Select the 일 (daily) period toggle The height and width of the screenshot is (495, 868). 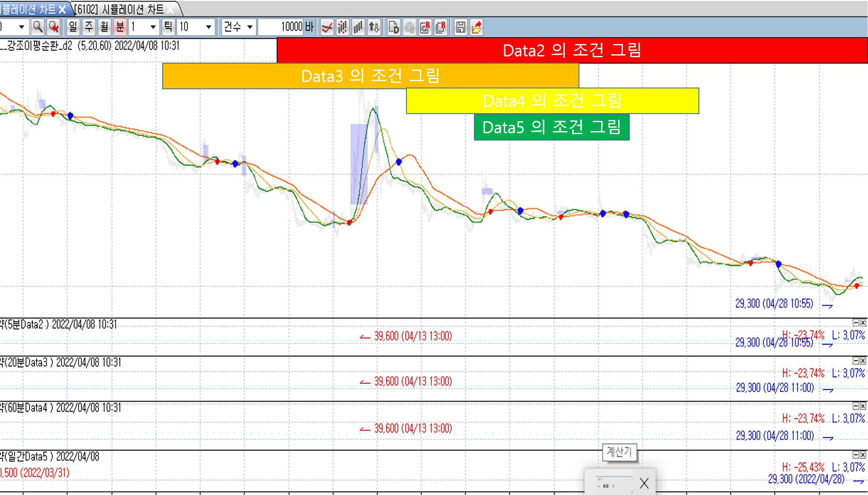tap(73, 27)
